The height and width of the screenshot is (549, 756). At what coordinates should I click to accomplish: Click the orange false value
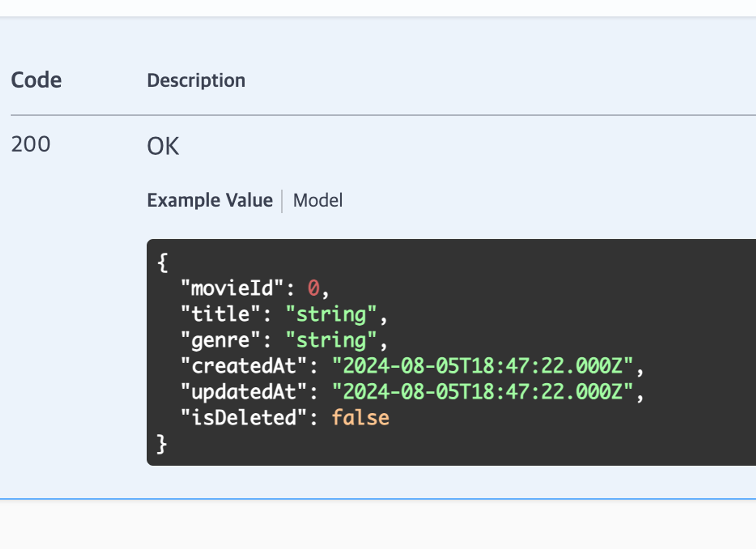click(x=360, y=418)
